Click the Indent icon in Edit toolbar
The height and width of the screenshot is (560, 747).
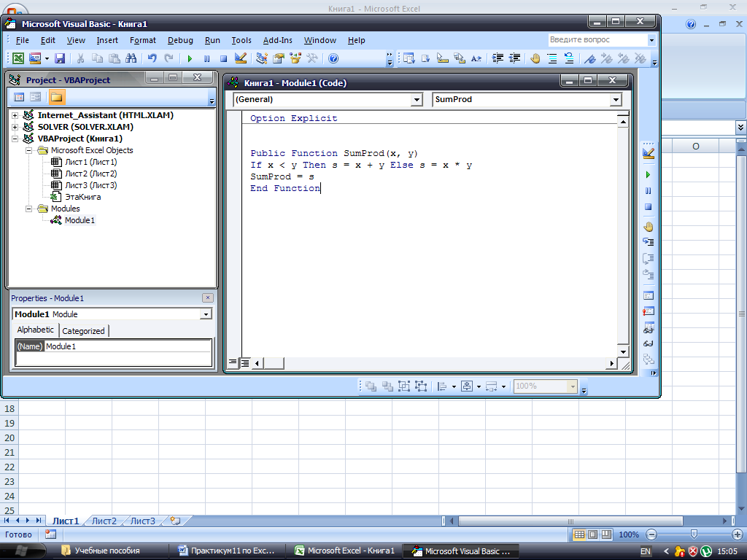[x=498, y=58]
